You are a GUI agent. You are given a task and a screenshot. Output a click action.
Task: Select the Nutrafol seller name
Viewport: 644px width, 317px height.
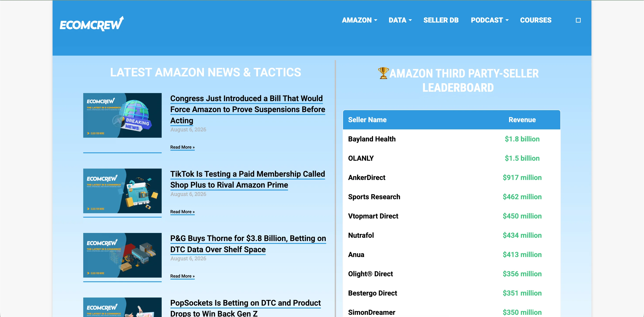pyautogui.click(x=361, y=235)
